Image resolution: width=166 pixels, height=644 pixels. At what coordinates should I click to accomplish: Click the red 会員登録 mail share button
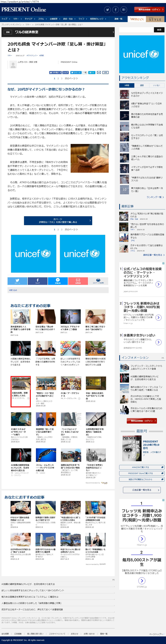tap(78, 281)
